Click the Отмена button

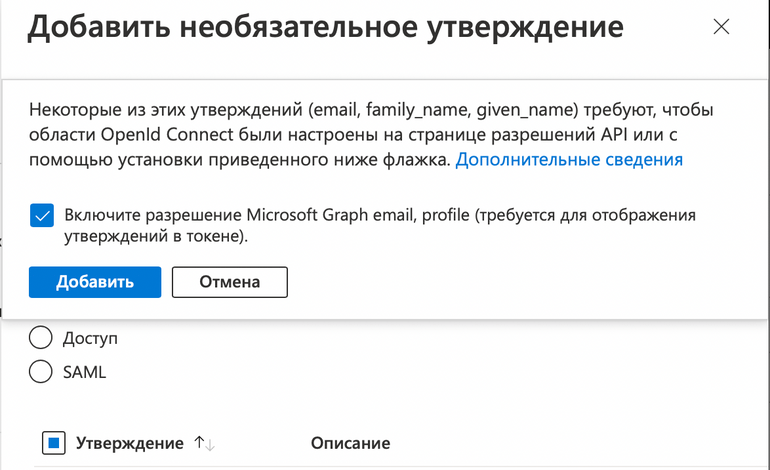coord(230,282)
